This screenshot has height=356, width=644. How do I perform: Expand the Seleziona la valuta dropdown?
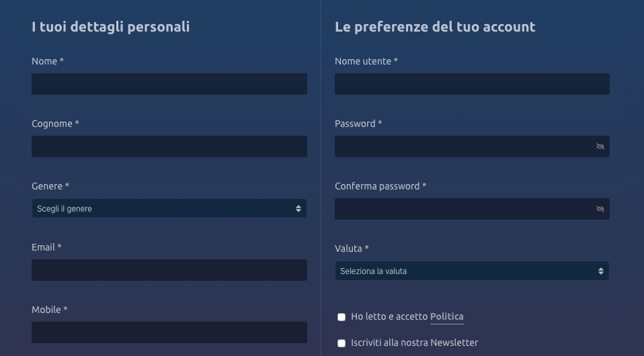473,271
